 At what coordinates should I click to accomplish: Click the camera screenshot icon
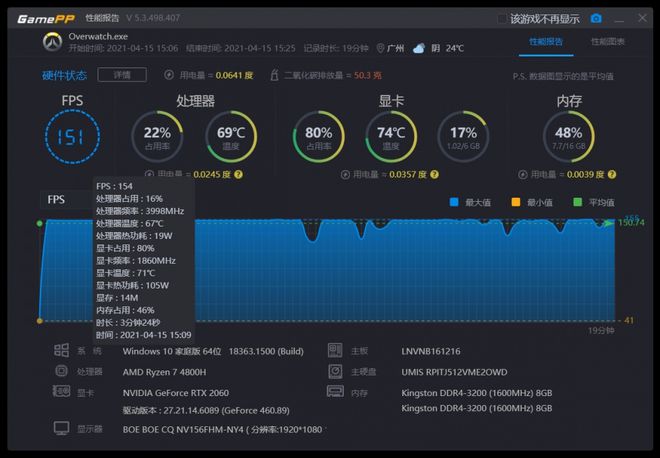click(x=596, y=19)
